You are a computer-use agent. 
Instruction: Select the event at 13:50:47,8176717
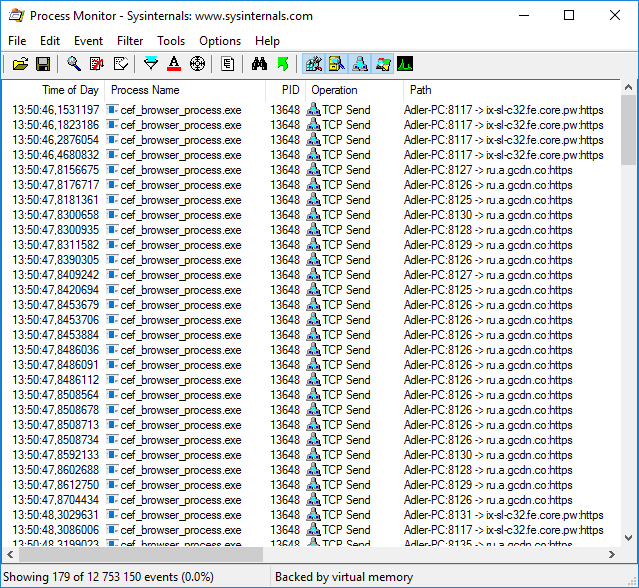coord(311,185)
